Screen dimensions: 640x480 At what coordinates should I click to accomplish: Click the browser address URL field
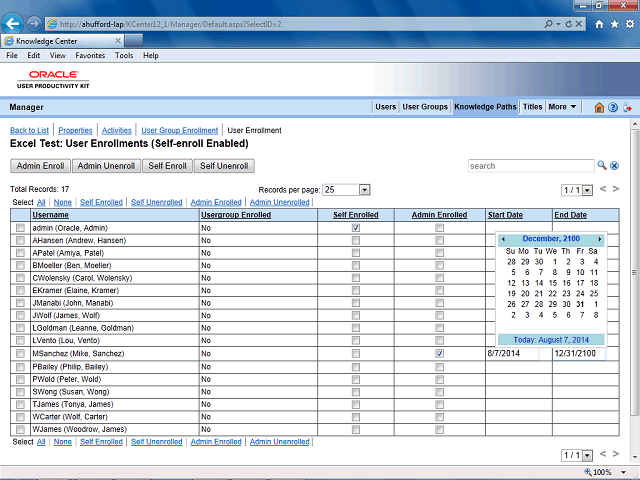pyautogui.click(x=294, y=24)
